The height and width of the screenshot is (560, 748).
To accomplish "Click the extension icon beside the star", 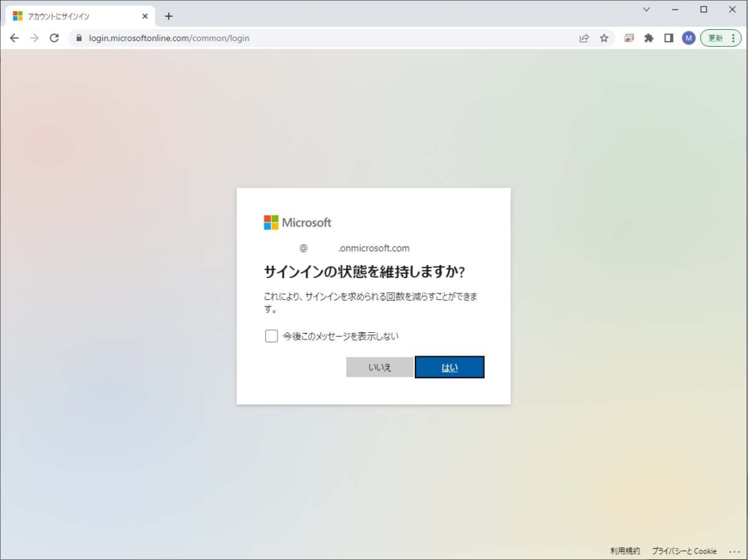I will click(x=629, y=38).
